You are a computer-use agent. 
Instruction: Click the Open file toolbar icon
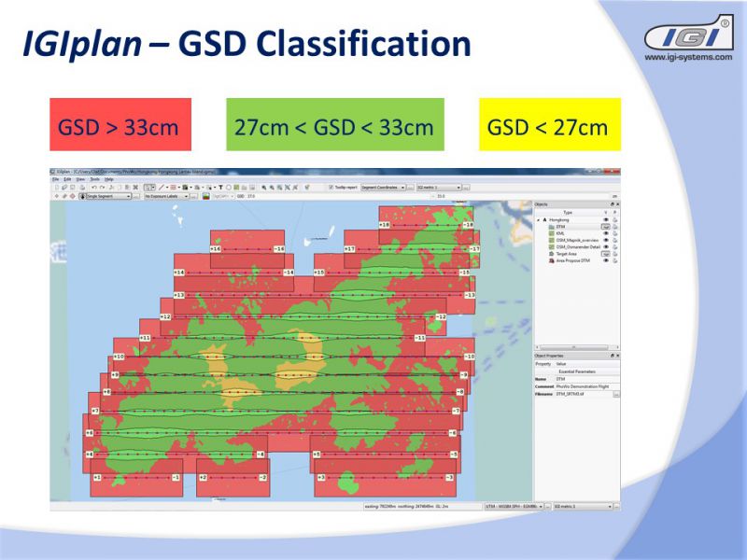click(64, 188)
